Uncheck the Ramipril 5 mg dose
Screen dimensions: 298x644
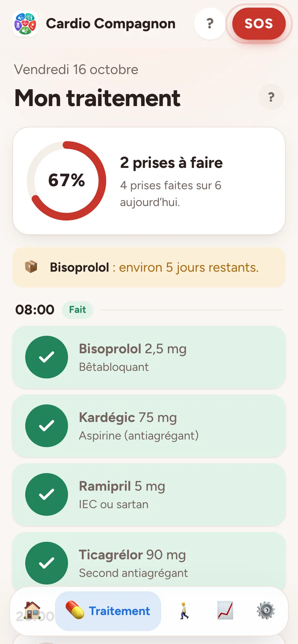tap(47, 494)
